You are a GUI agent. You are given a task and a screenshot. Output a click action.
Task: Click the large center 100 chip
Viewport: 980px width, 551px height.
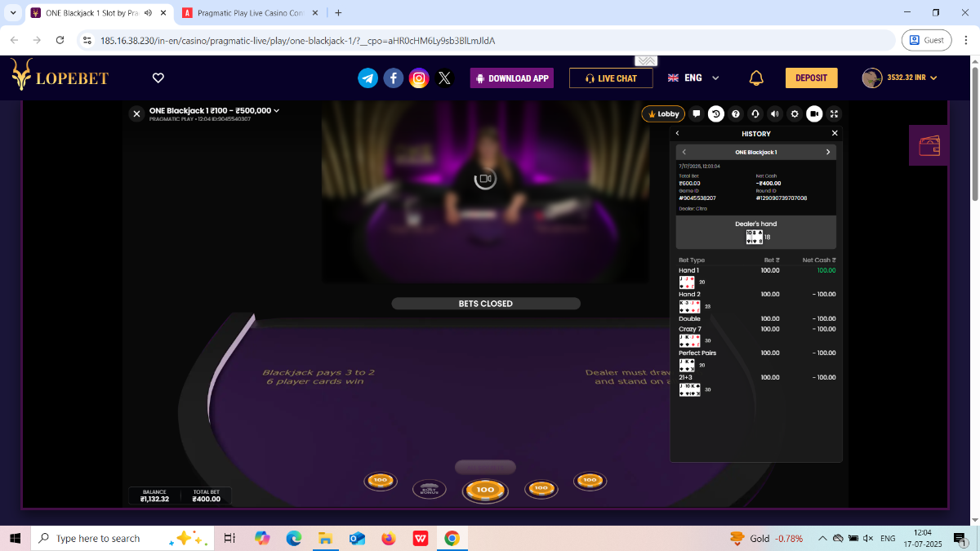point(485,490)
